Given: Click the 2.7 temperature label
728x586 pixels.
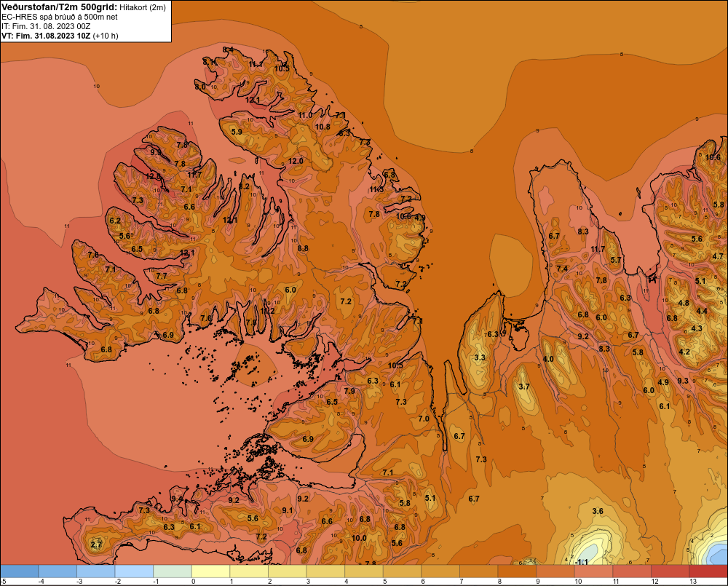Looking at the screenshot, I should tap(96, 545).
